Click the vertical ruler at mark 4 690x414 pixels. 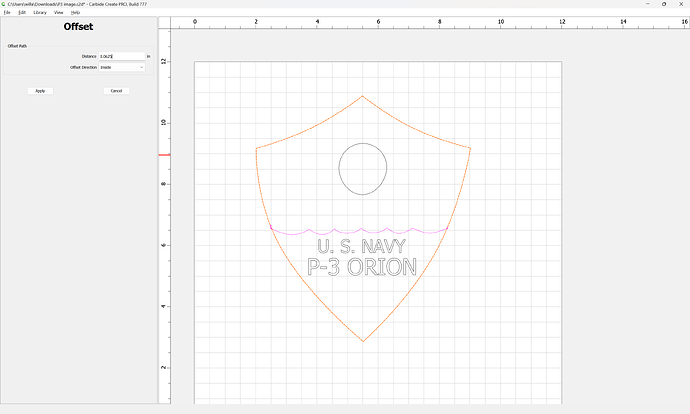tap(165, 306)
